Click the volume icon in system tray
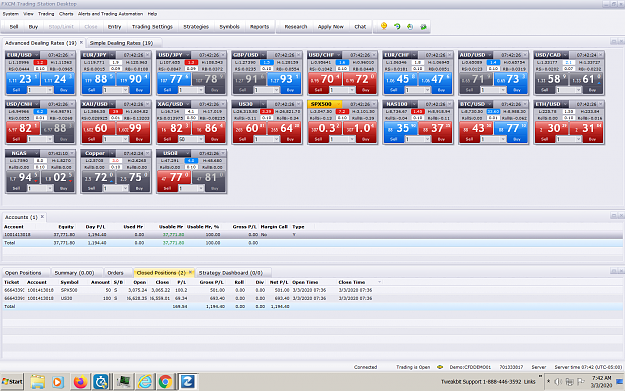Screen dimensions: 625x391 pos(558,381)
